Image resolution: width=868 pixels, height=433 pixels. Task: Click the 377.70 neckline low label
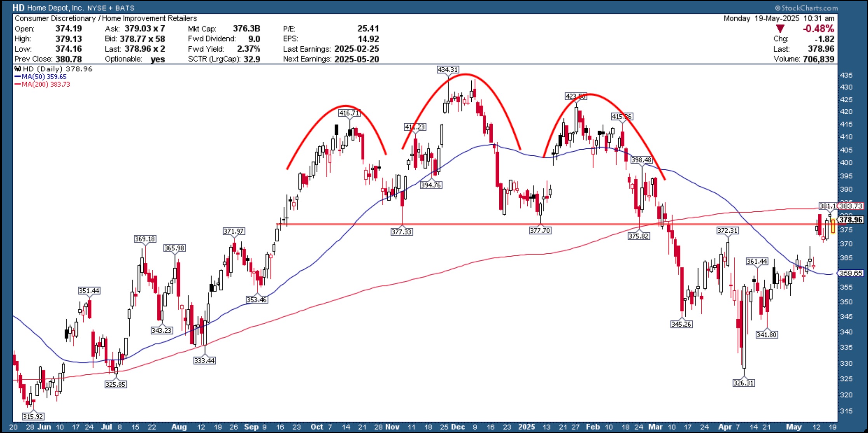pyautogui.click(x=540, y=230)
